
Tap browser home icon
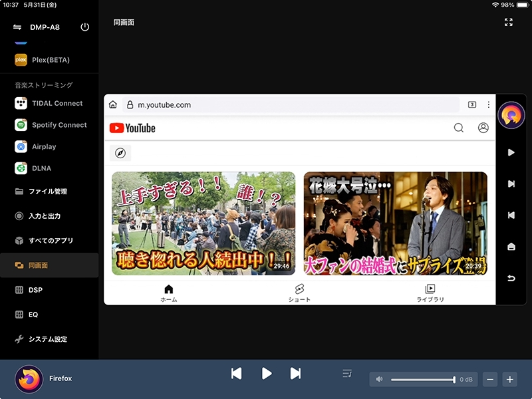(x=113, y=104)
